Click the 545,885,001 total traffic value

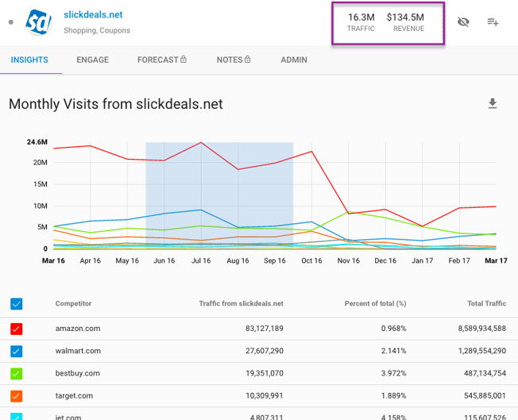pos(485,395)
